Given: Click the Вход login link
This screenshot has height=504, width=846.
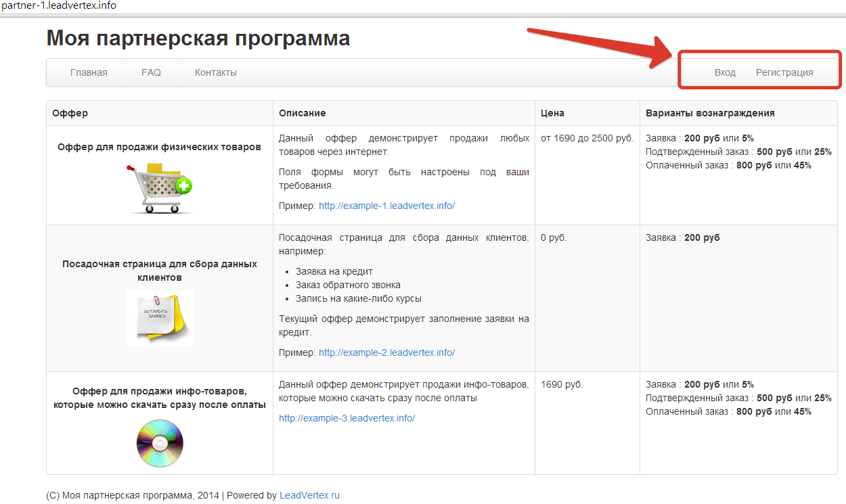Looking at the screenshot, I should click(x=725, y=72).
